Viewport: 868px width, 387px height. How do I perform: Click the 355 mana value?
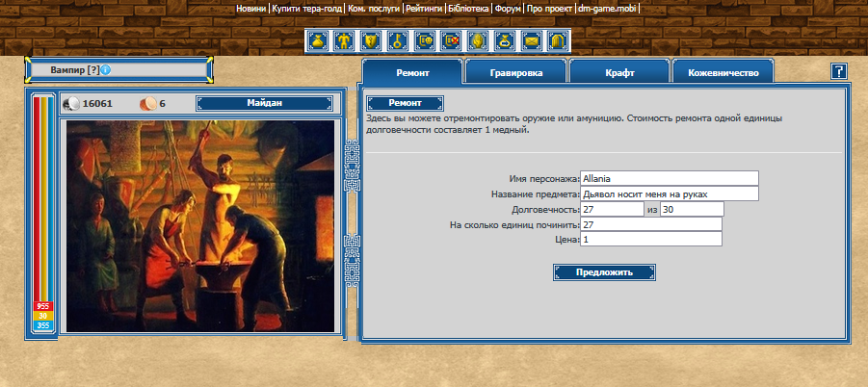43,325
